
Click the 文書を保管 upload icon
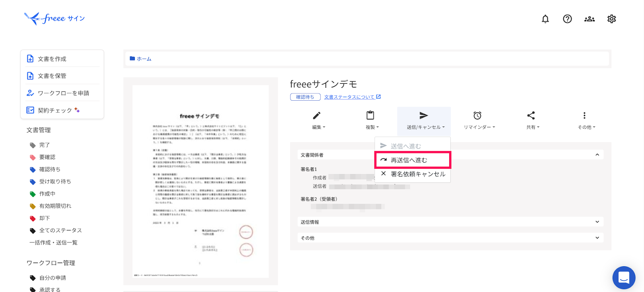[x=30, y=76]
